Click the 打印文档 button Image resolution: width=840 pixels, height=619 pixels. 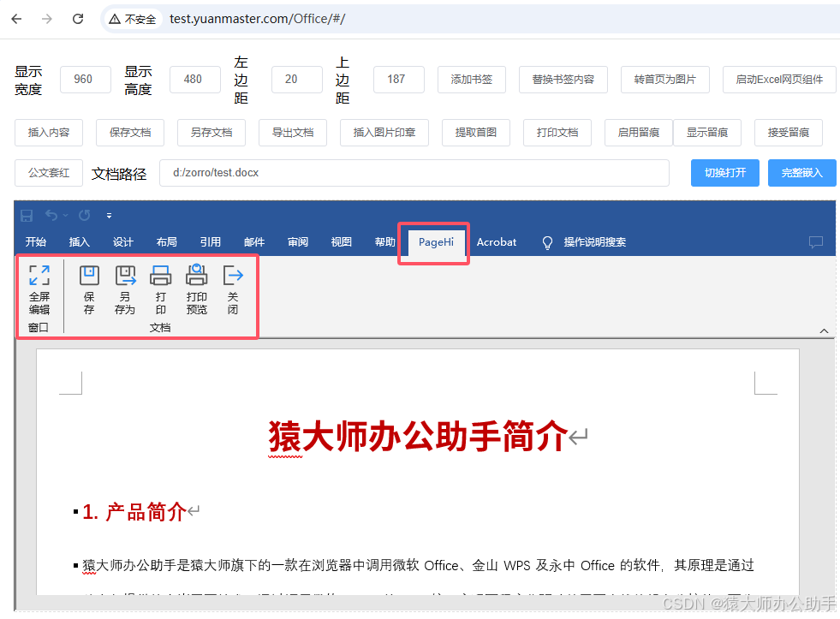(557, 132)
